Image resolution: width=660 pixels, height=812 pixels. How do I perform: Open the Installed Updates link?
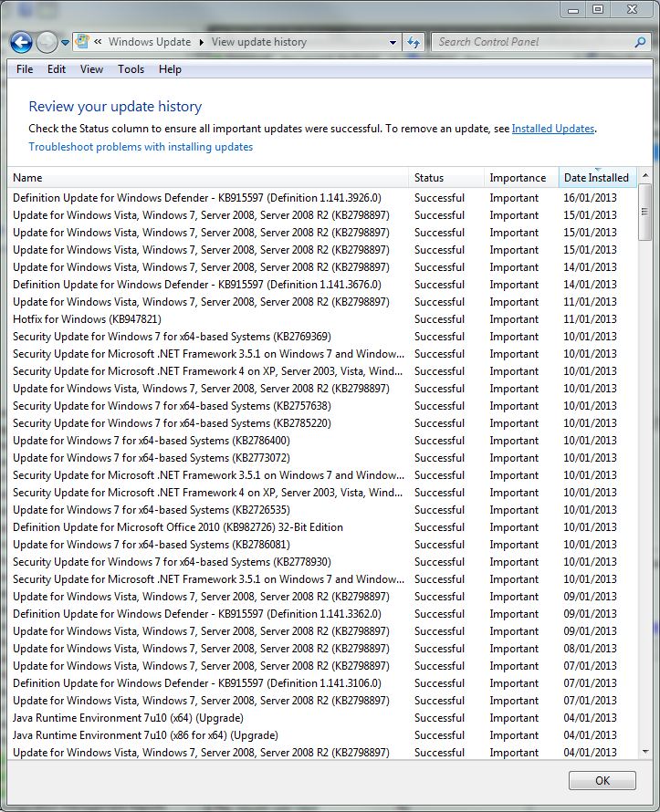pyautogui.click(x=553, y=129)
